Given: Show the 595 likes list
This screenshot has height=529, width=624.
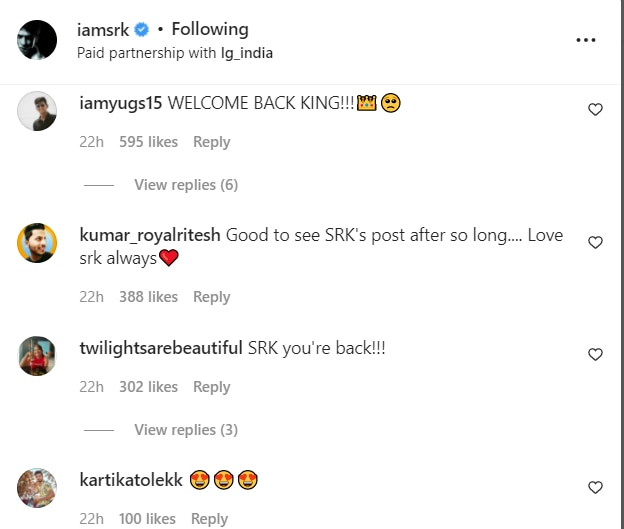Looking at the screenshot, I should pyautogui.click(x=148, y=142).
